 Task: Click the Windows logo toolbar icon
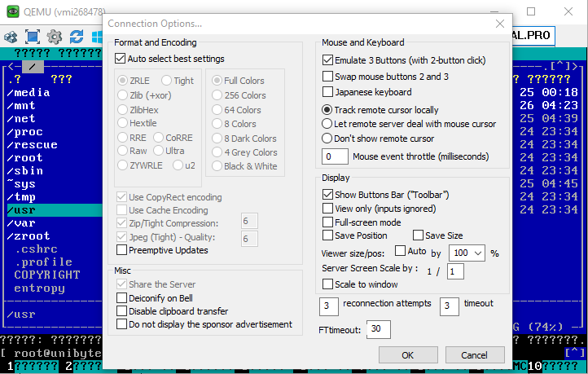click(97, 37)
